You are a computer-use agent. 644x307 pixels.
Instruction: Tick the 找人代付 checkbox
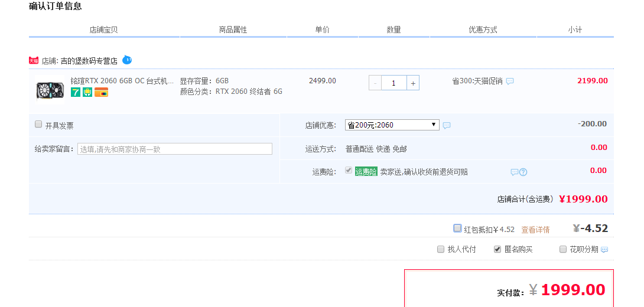tap(441, 249)
